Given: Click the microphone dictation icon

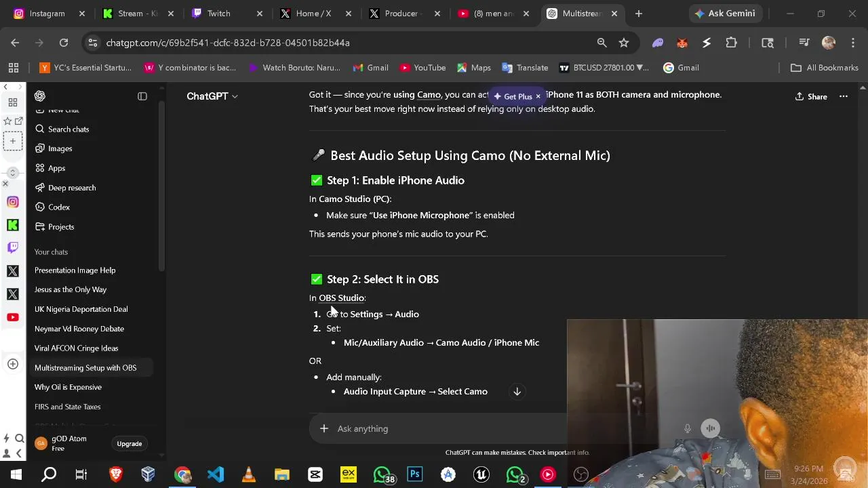Looking at the screenshot, I should pyautogui.click(x=687, y=428).
